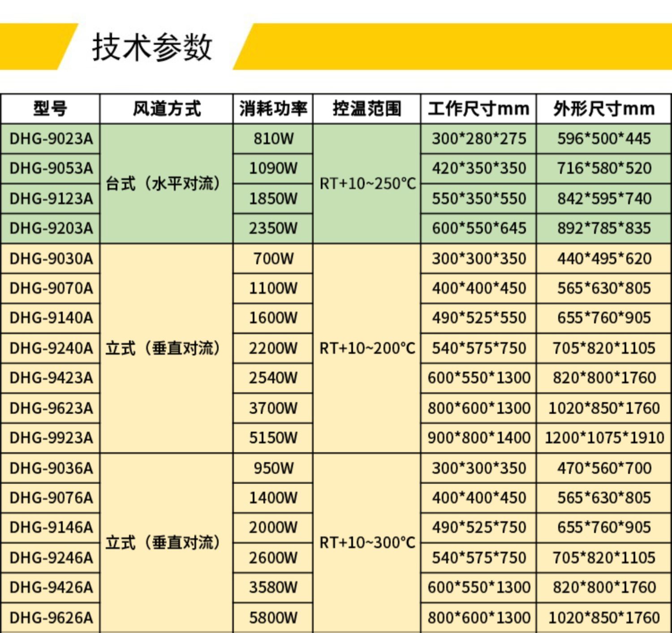
Task: Click the 风道方式 column header
Action: coord(166,108)
